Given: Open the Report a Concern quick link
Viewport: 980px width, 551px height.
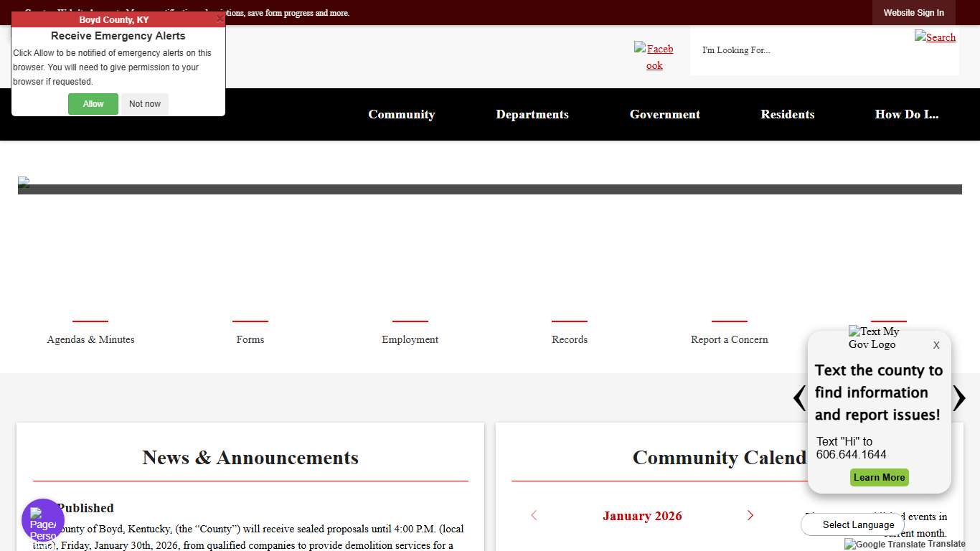Looking at the screenshot, I should (x=729, y=339).
